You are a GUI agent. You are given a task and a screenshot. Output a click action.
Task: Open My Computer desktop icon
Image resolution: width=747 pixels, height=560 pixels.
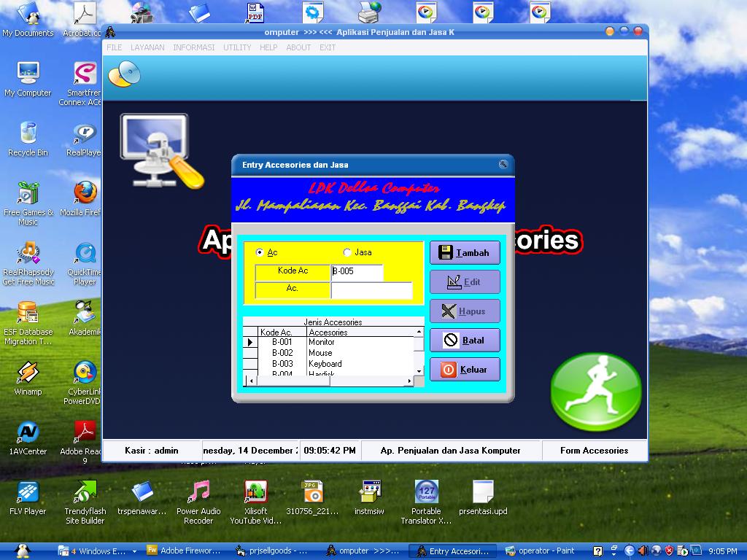28,79
